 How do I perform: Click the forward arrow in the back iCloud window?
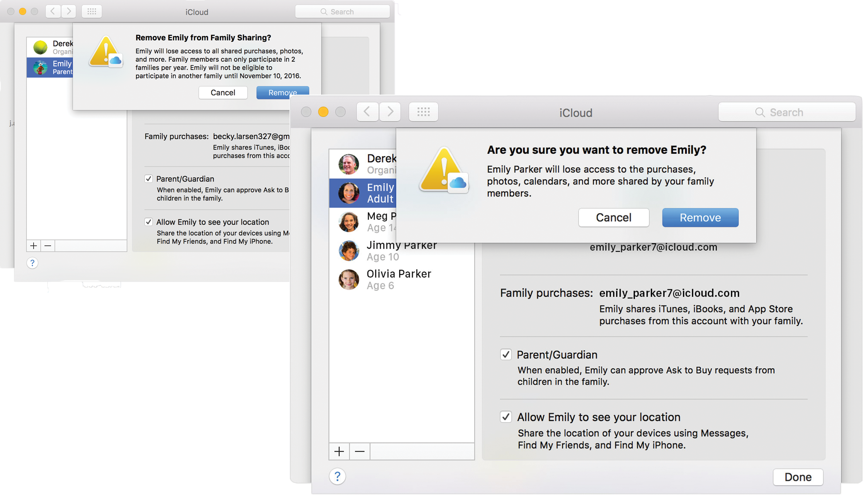[x=68, y=11]
